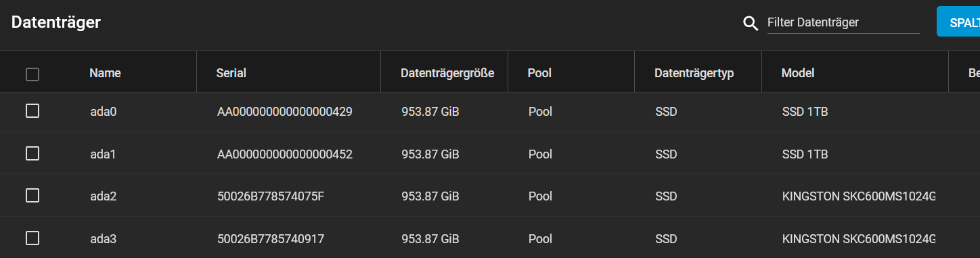Screen dimensions: 980x258
Task: Sort by the Serial column header
Action: (231, 73)
